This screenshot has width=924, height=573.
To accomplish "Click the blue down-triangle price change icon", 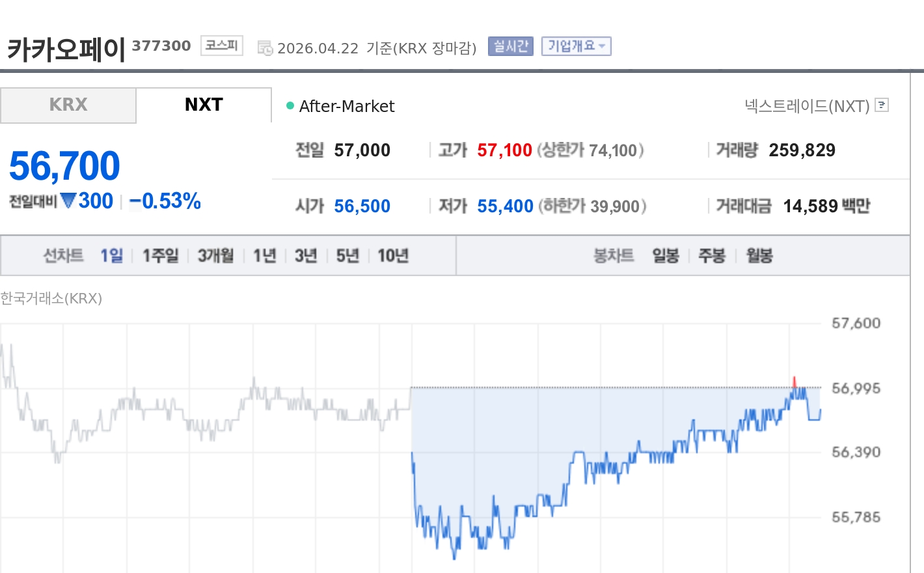I will point(68,201).
